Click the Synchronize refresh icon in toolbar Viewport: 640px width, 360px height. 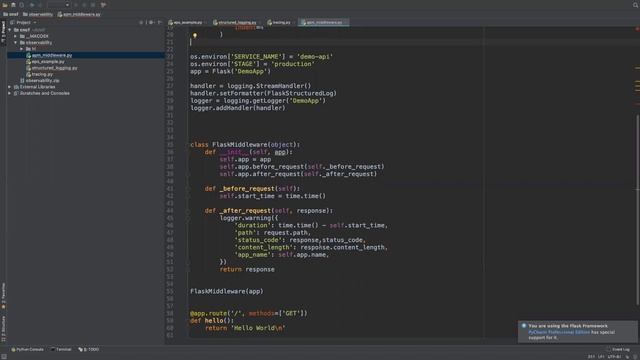[22, 5]
